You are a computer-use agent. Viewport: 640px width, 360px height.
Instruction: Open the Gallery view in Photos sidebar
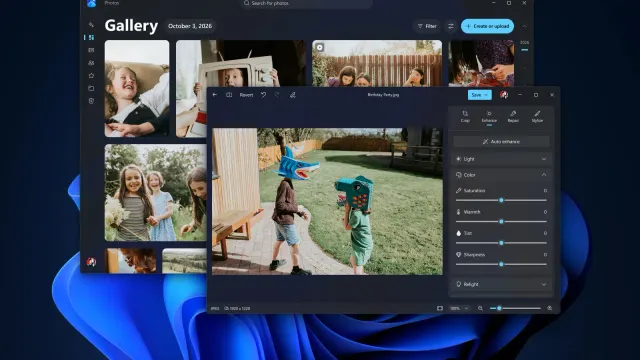tap(91, 38)
